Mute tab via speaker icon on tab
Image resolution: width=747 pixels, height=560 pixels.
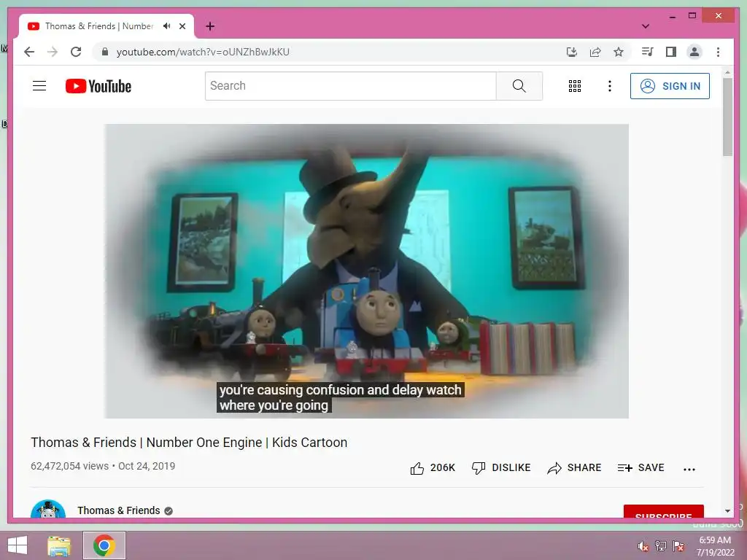(x=166, y=26)
